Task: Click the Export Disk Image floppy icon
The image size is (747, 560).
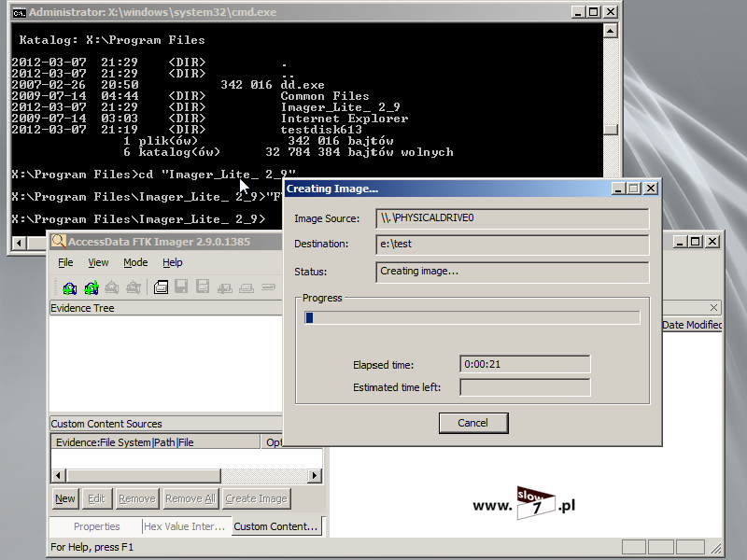Action: coord(181,287)
